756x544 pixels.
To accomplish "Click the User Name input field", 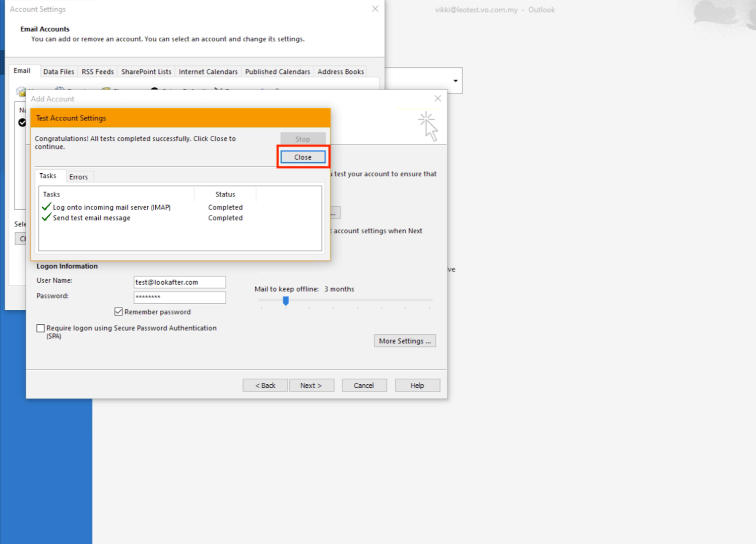I will point(179,282).
